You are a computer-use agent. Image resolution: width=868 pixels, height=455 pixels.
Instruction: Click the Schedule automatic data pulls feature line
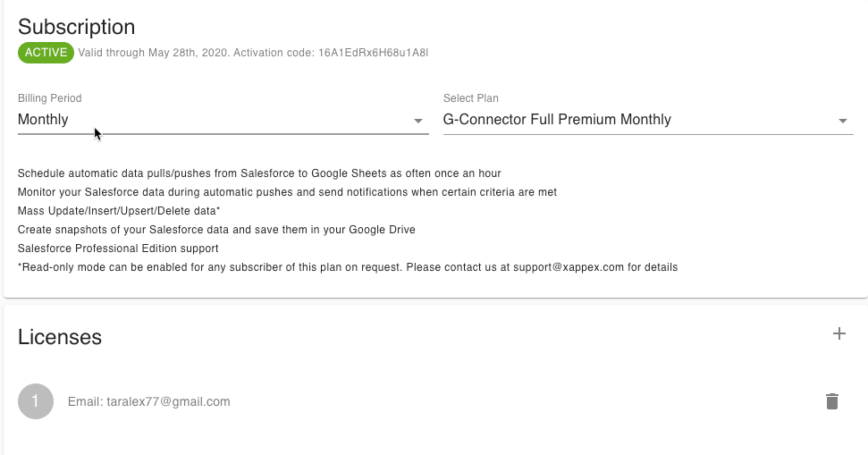(x=259, y=173)
